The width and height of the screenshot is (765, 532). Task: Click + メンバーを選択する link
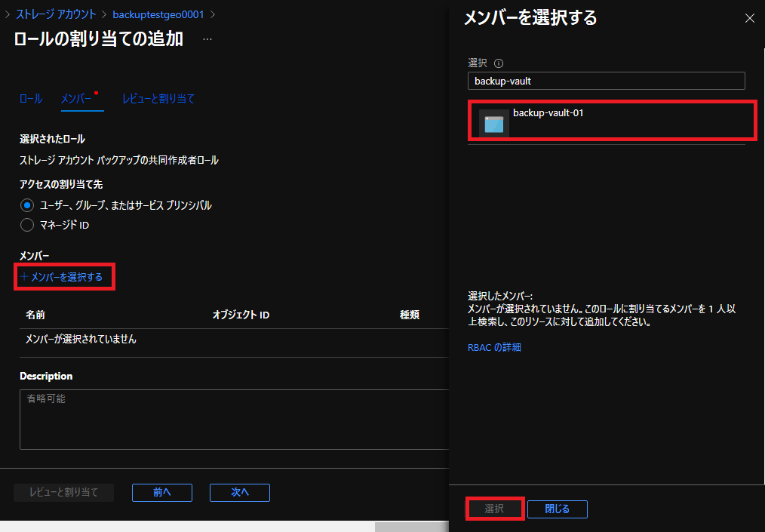point(62,277)
